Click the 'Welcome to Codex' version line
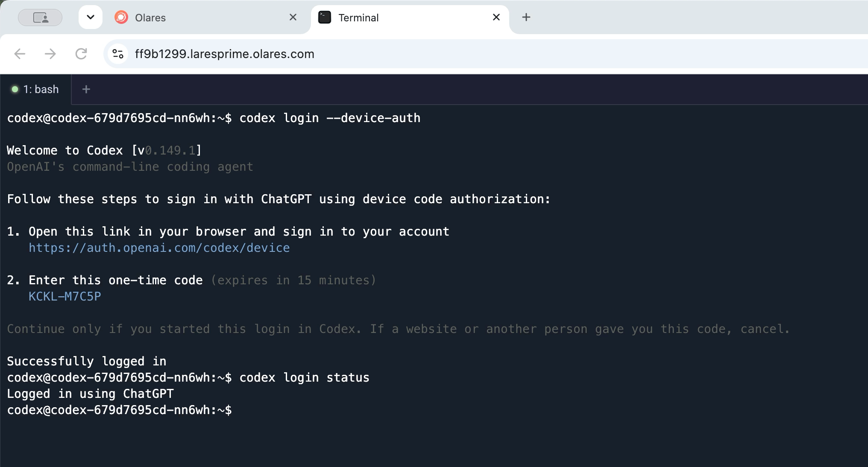This screenshot has width=868, height=467. coord(104,150)
